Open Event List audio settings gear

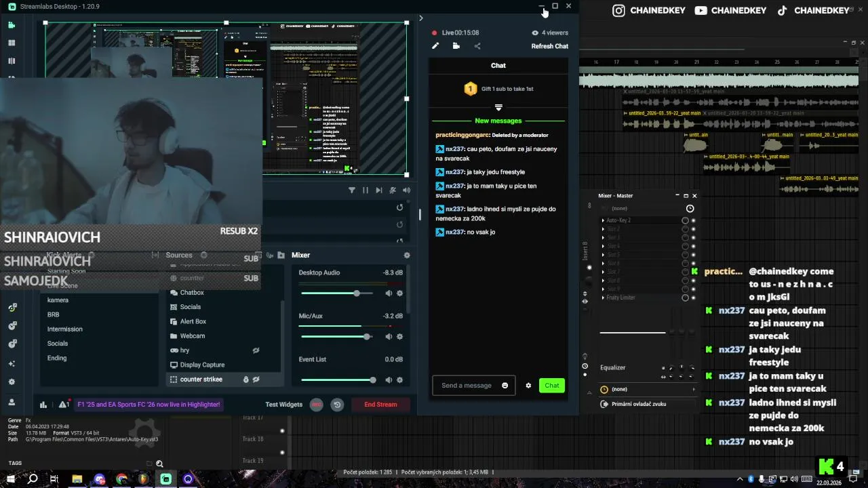tap(399, 380)
